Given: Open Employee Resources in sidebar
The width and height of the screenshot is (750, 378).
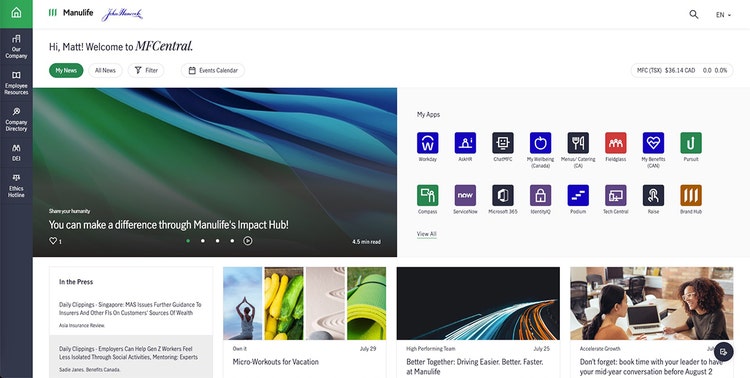Looking at the screenshot, I should click(x=16, y=83).
